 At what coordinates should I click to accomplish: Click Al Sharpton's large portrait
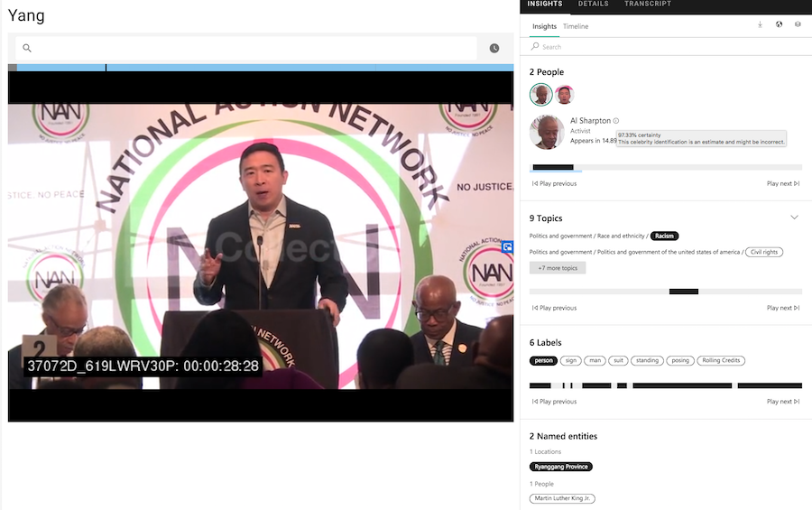(x=547, y=132)
